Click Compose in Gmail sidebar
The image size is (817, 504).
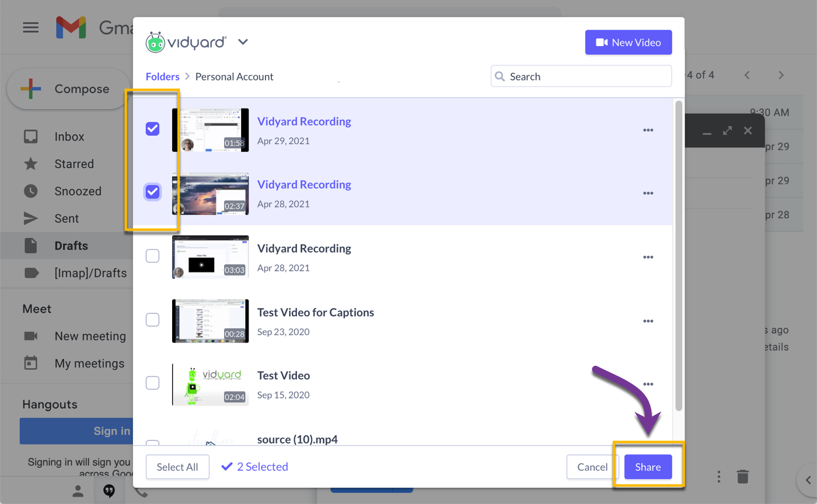click(x=69, y=89)
